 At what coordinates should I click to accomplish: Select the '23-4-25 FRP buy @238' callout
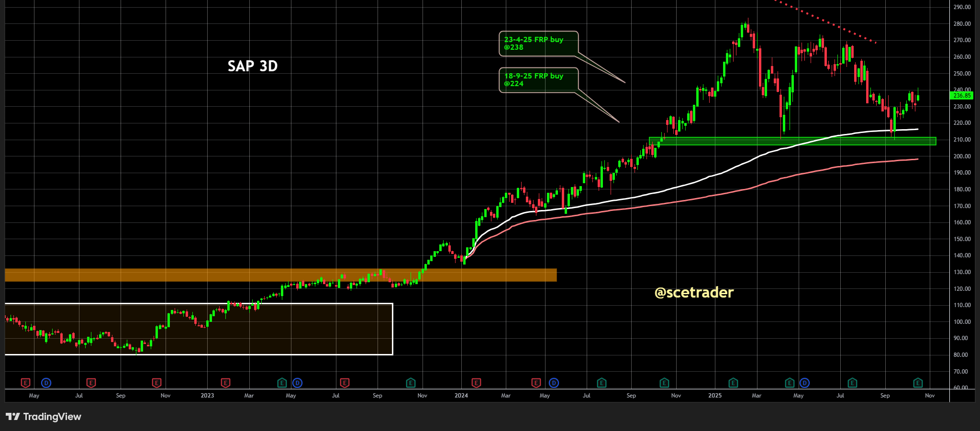[x=538, y=44]
